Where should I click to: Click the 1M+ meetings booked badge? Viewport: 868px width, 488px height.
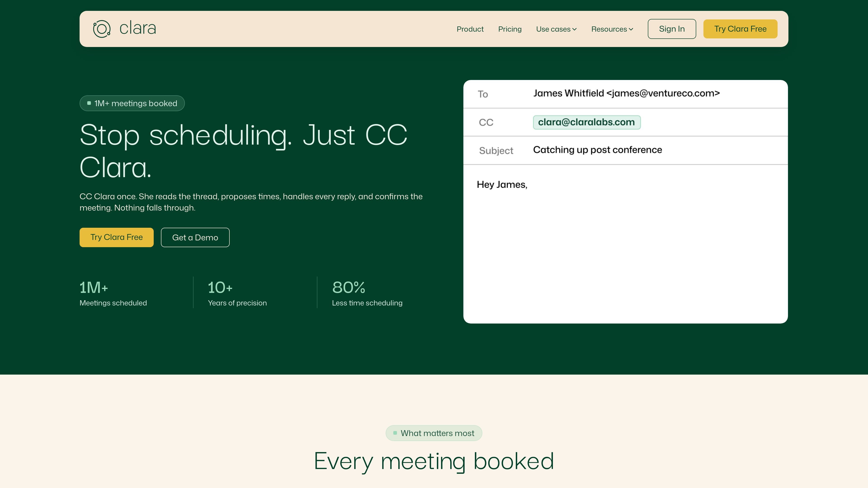[132, 103]
